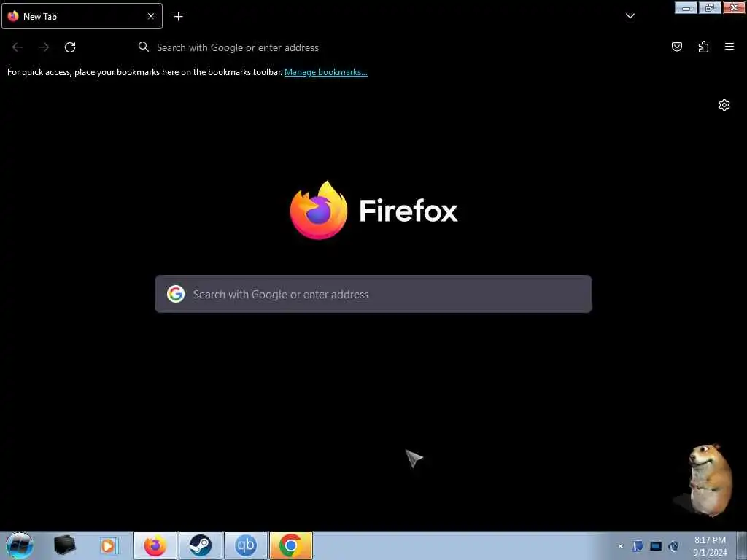This screenshot has height=560, width=747.
Task: Click the swirl icon beside the clock
Action: [x=673, y=546]
